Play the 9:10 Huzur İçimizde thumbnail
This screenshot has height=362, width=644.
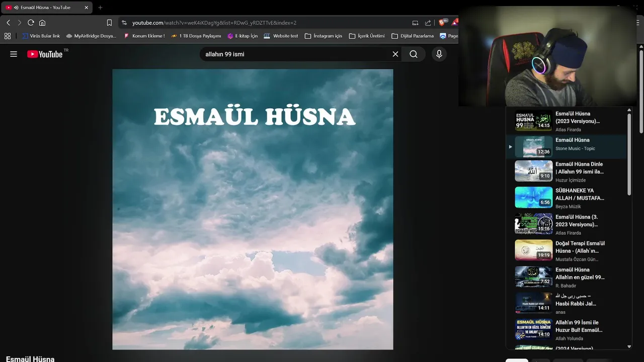coord(534,171)
